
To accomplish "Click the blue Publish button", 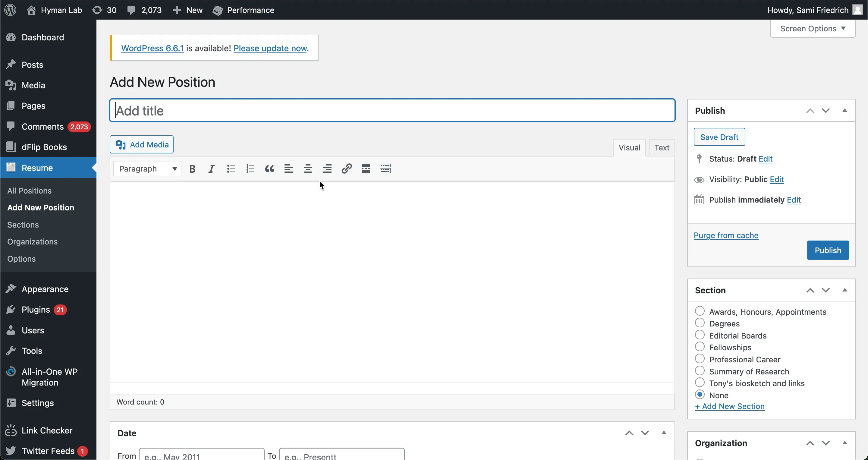I will pyautogui.click(x=828, y=250).
